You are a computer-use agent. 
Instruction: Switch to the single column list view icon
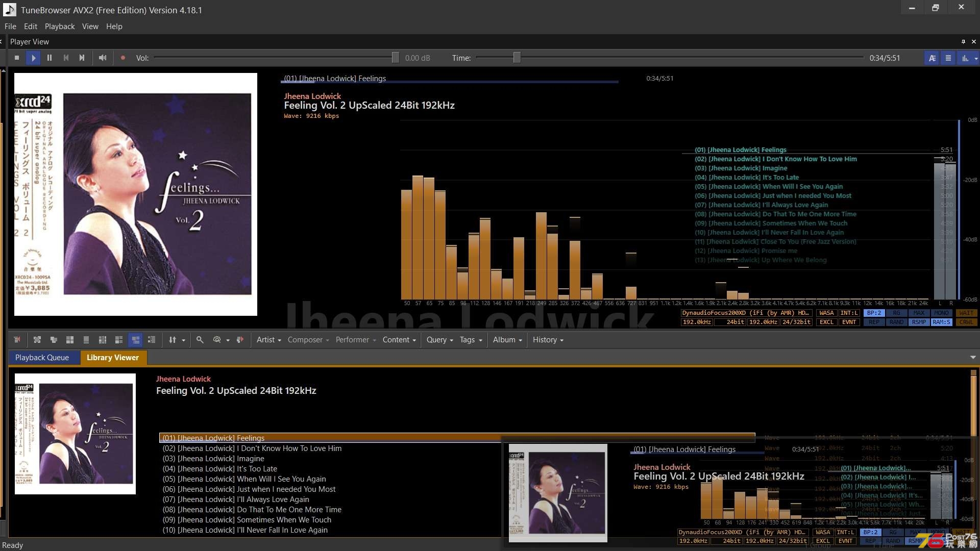pos(86,340)
